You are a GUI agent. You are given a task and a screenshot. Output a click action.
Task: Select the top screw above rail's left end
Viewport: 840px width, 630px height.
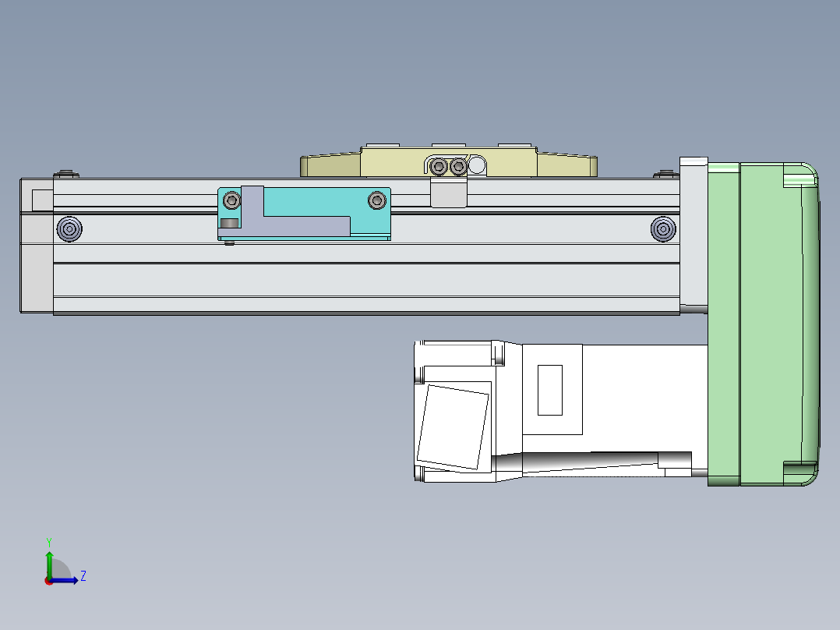[x=66, y=174]
